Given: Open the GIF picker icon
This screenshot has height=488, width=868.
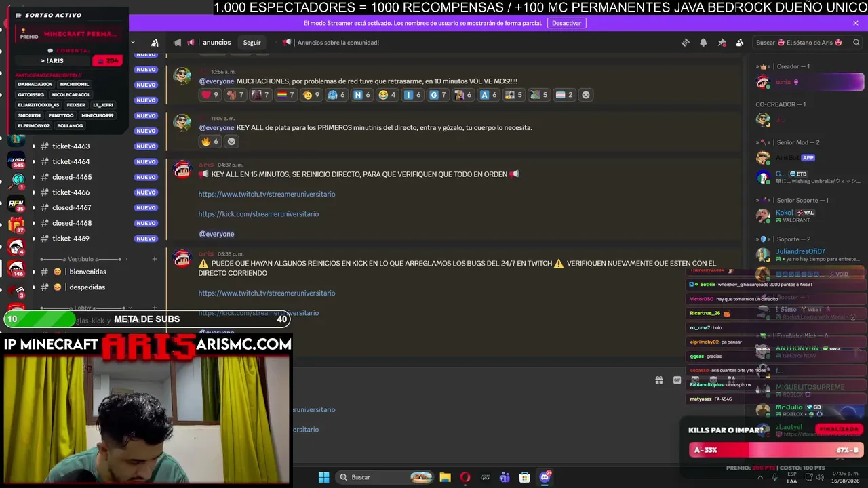Looking at the screenshot, I should coord(677,380).
